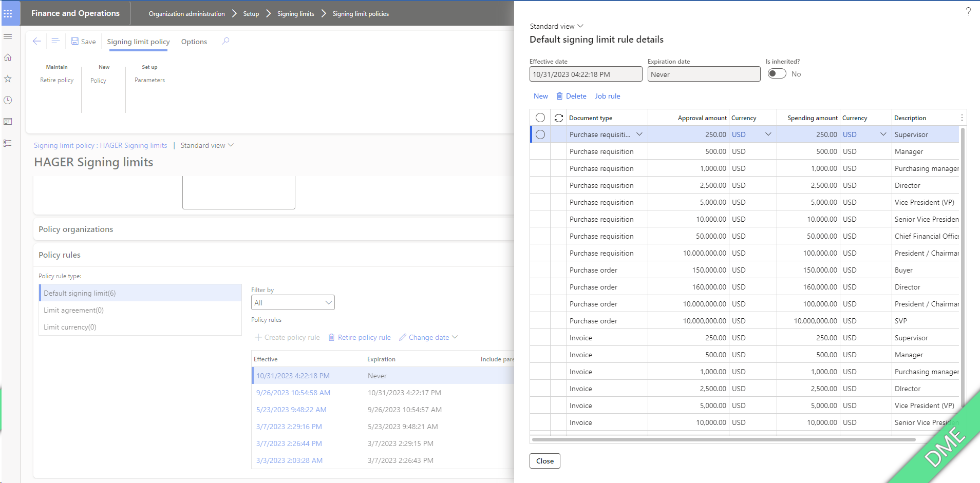Open Recent clock icon in sidebar
This screenshot has width=980, height=483.
pyautogui.click(x=8, y=100)
